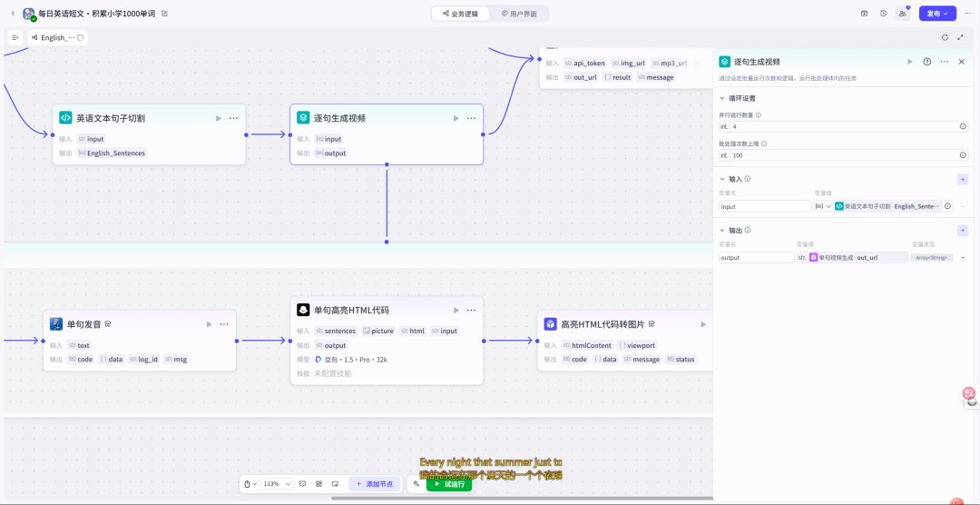Open the 113% zoom level dropdown
The image size is (980, 505).
(277, 484)
